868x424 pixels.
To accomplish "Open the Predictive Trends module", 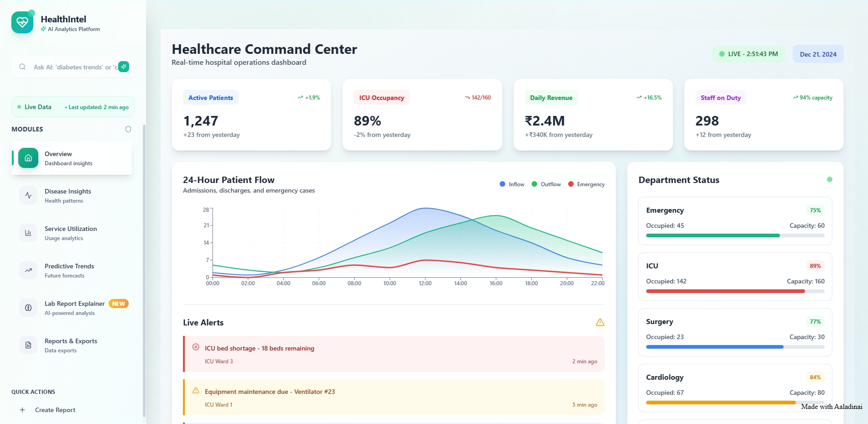I will pos(69,270).
